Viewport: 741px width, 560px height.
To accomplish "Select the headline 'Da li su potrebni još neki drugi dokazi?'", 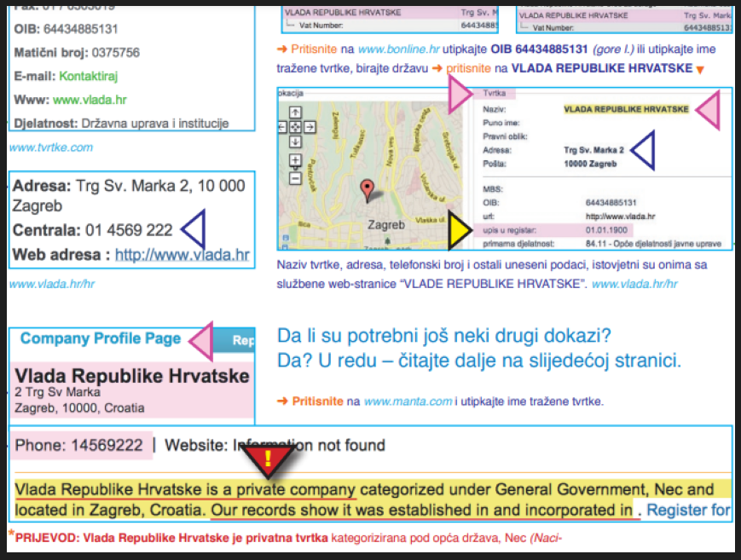I will (443, 336).
